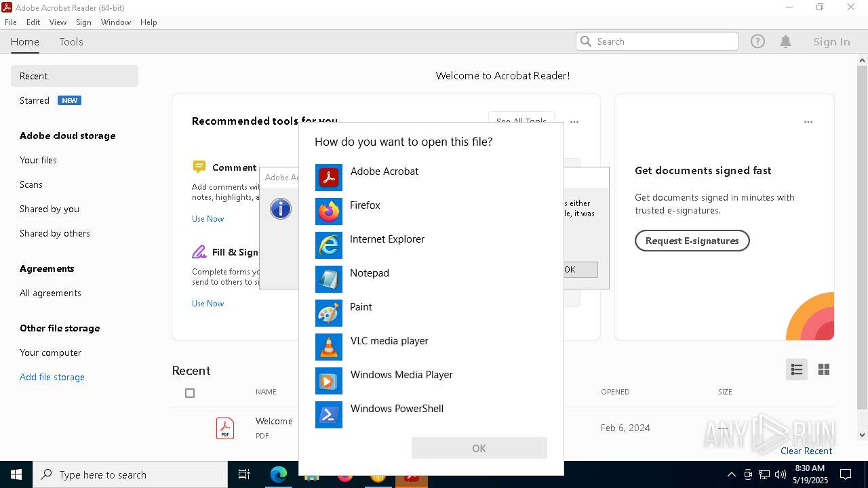Switch to the Home tab

[25, 41]
